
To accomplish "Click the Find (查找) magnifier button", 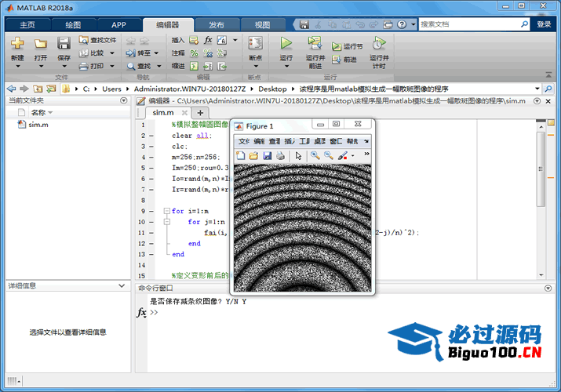I will coord(139,66).
